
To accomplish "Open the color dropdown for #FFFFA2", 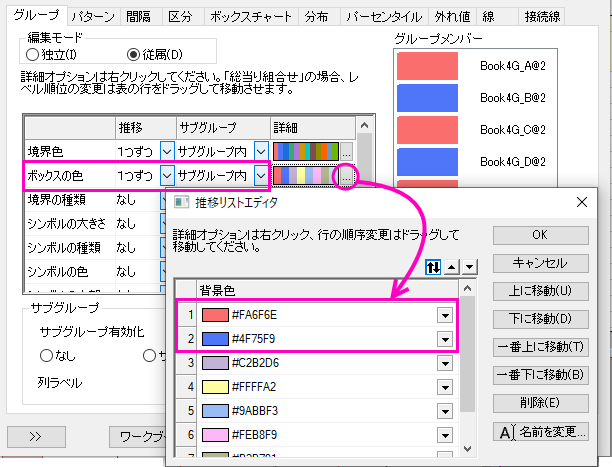I will (445, 387).
